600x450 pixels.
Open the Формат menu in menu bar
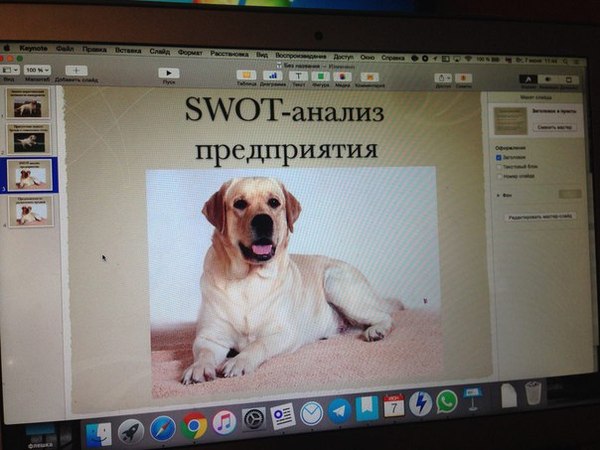[189, 49]
